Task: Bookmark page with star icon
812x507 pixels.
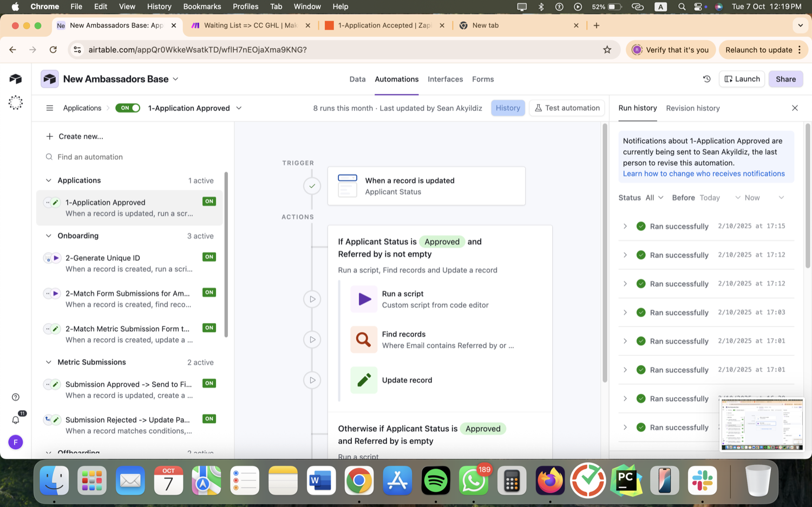Action: point(607,50)
